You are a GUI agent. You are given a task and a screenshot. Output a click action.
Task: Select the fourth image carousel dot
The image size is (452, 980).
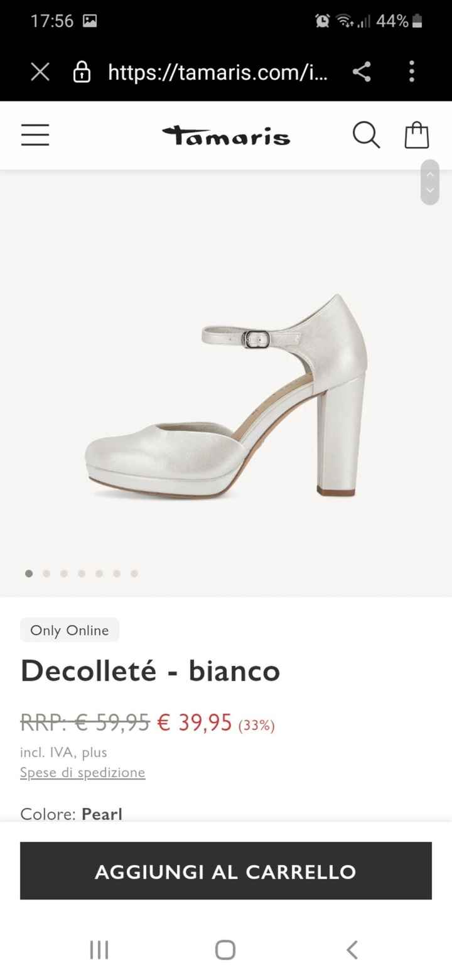(82, 574)
